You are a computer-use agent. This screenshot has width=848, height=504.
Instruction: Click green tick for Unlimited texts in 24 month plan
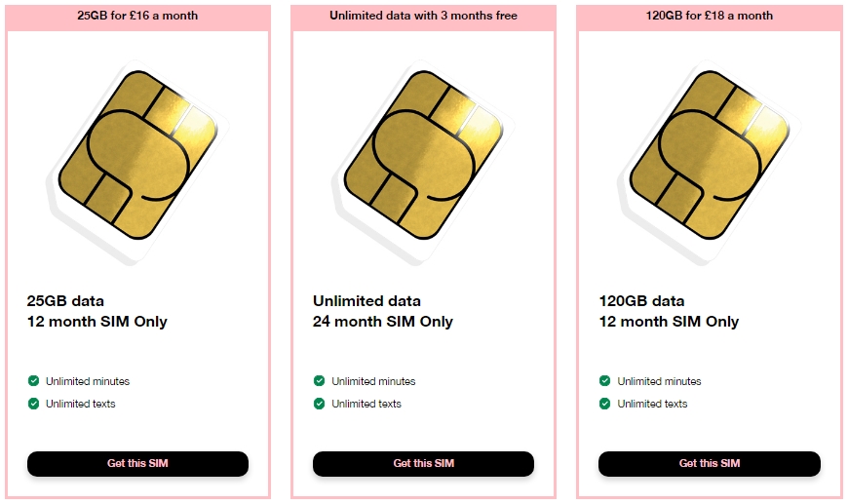click(x=319, y=404)
